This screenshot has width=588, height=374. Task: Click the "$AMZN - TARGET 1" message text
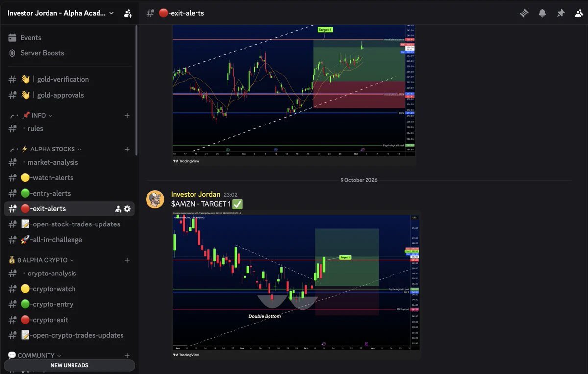coord(201,204)
